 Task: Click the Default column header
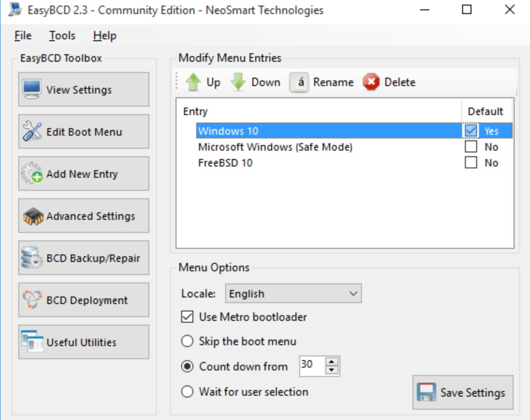point(486,111)
